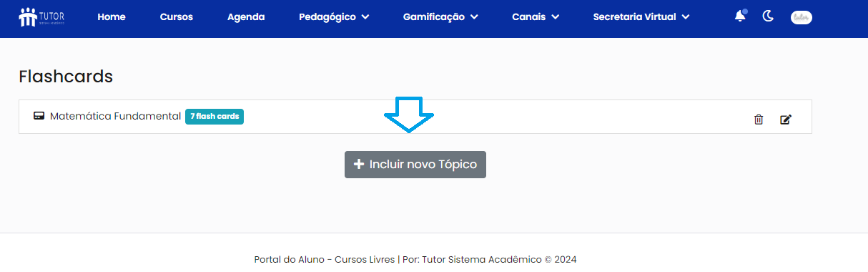Open the notifications bell

click(x=740, y=16)
